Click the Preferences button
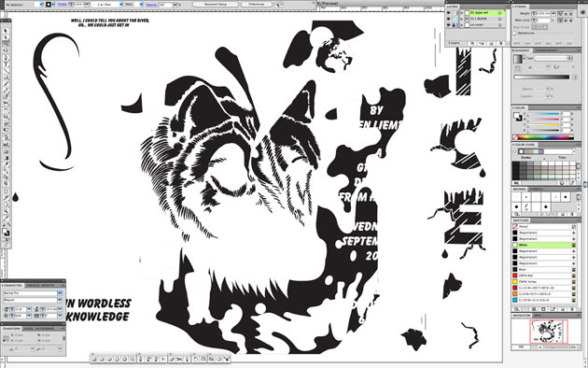 tap(257, 5)
